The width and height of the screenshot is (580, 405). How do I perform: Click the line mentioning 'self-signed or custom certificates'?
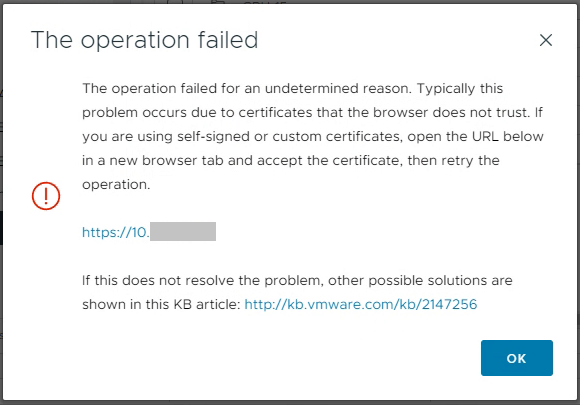(x=313, y=136)
